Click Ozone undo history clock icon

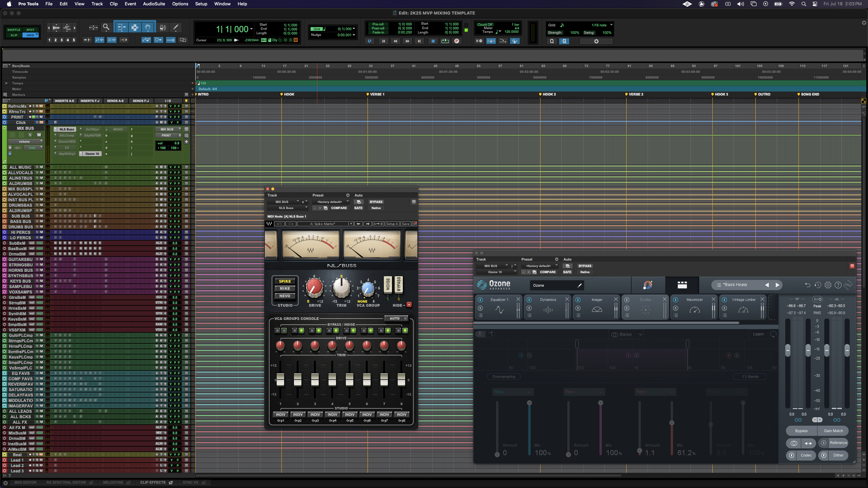(x=818, y=285)
